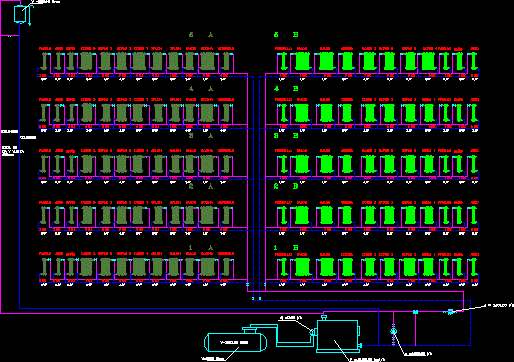Click the first olive radiator in top-left row
This screenshot has height=362, width=514.
[x=45, y=61]
